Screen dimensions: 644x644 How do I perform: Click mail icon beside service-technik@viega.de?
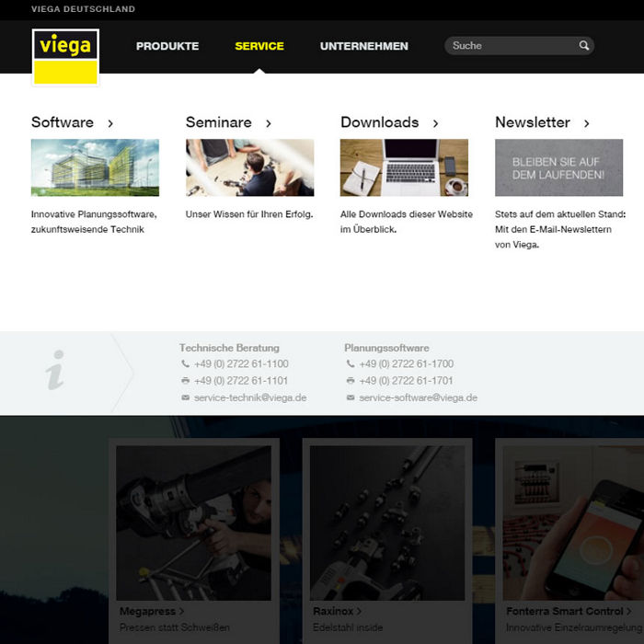[185, 397]
